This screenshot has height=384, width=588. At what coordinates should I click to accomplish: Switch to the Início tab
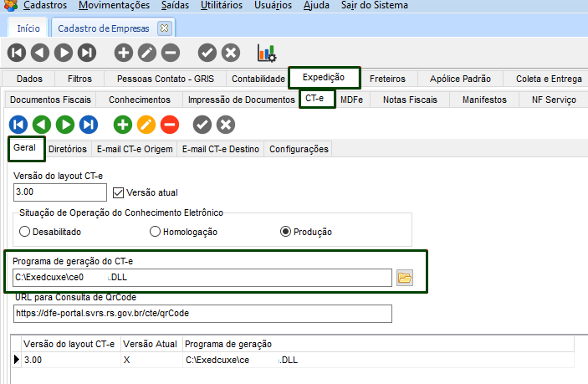(x=28, y=28)
